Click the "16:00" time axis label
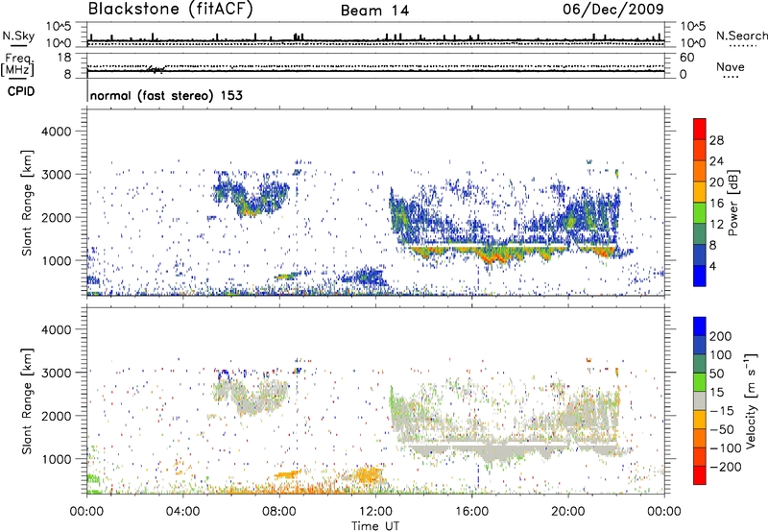Image resolution: width=768 pixels, height=532 pixels. click(x=471, y=512)
